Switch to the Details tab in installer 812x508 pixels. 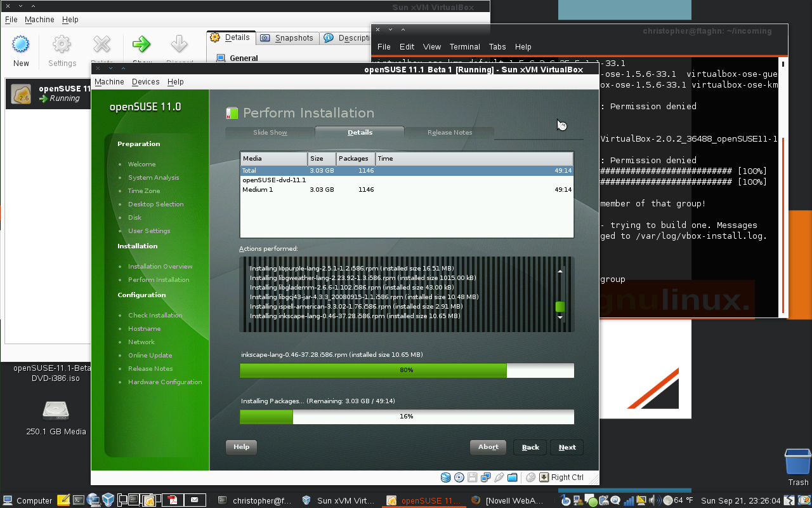(360, 133)
